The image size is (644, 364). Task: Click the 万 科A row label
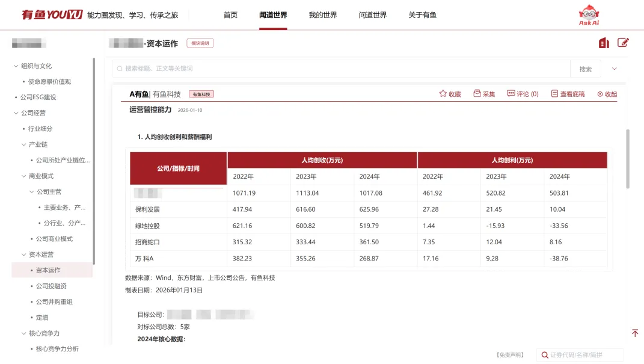point(144,259)
